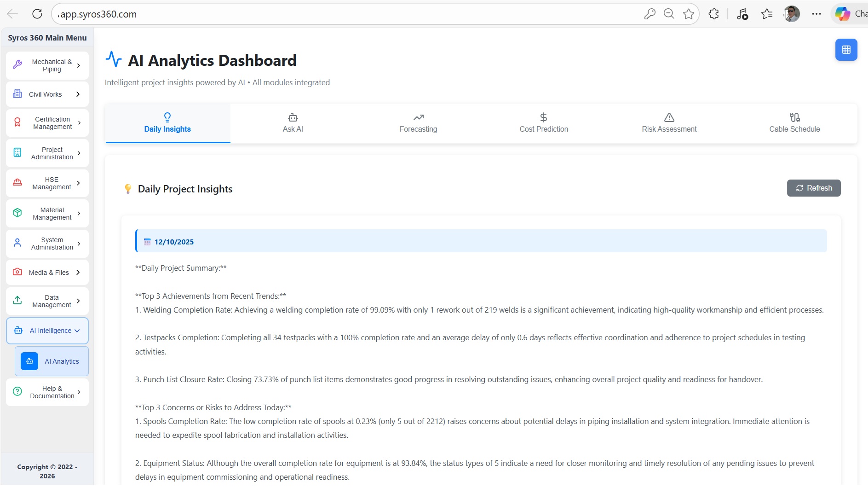Open the browser profile avatar
Image resolution: width=868 pixels, height=488 pixels.
[791, 14]
